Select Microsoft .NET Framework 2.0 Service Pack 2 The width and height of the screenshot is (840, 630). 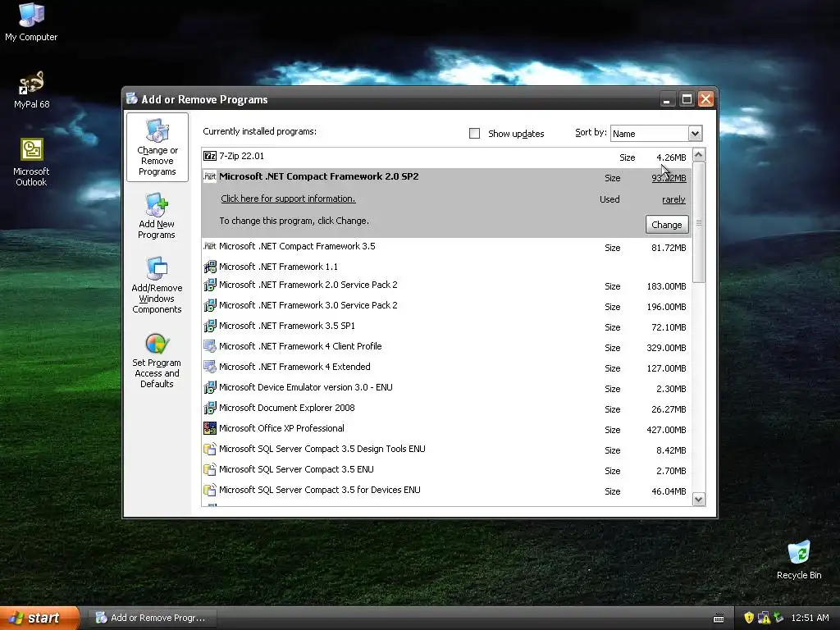[x=446, y=285]
